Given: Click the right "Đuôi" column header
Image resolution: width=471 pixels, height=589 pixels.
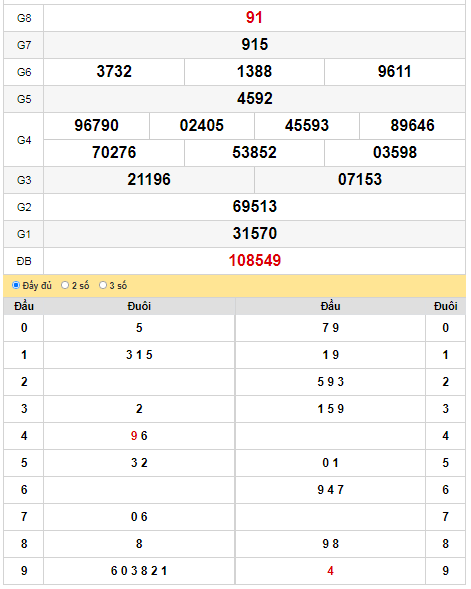Looking at the screenshot, I should click(445, 307).
